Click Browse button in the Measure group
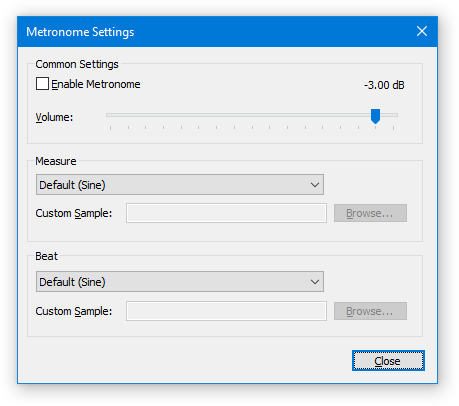This screenshot has width=459, height=406. pos(370,213)
